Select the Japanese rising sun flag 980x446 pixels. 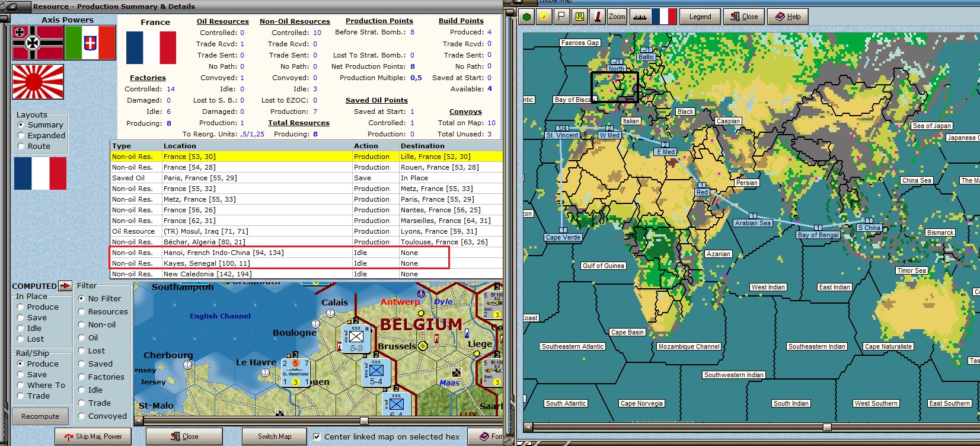click(38, 82)
